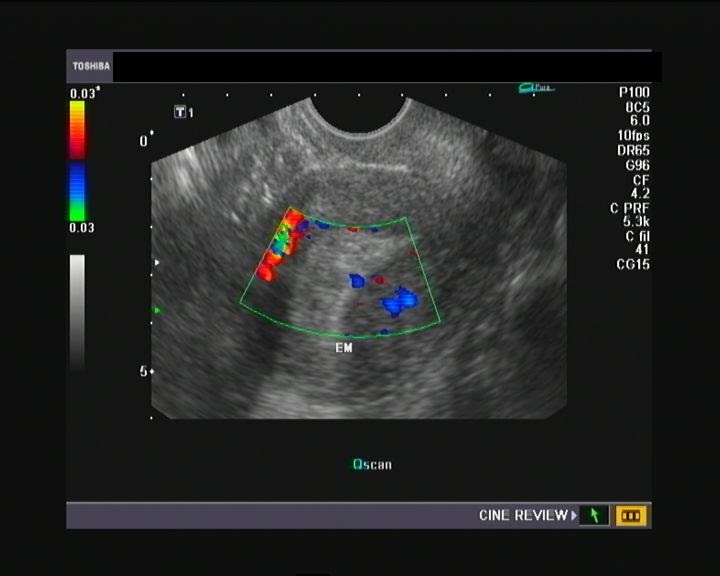Click the EM annotation text

tap(344, 348)
